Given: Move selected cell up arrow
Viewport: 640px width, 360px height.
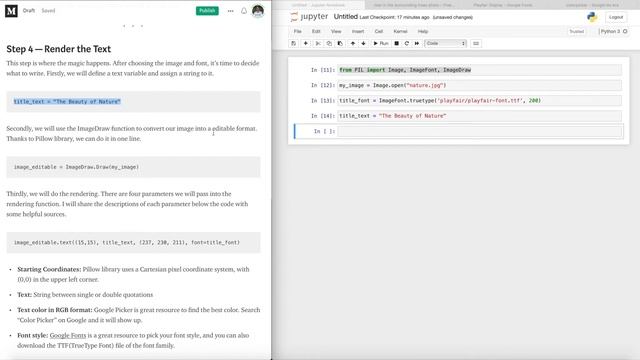Looking at the screenshot, I should point(353,43).
